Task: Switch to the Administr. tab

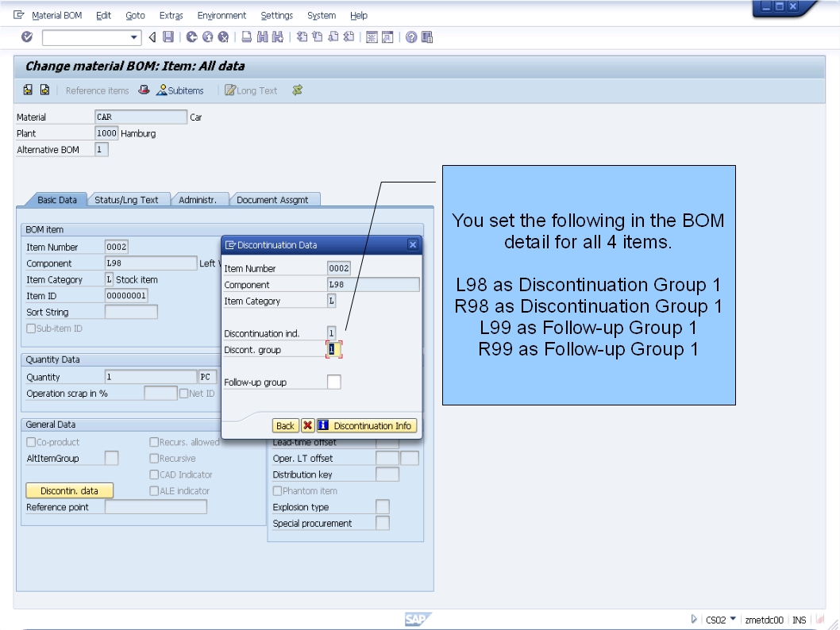Action: (x=198, y=200)
